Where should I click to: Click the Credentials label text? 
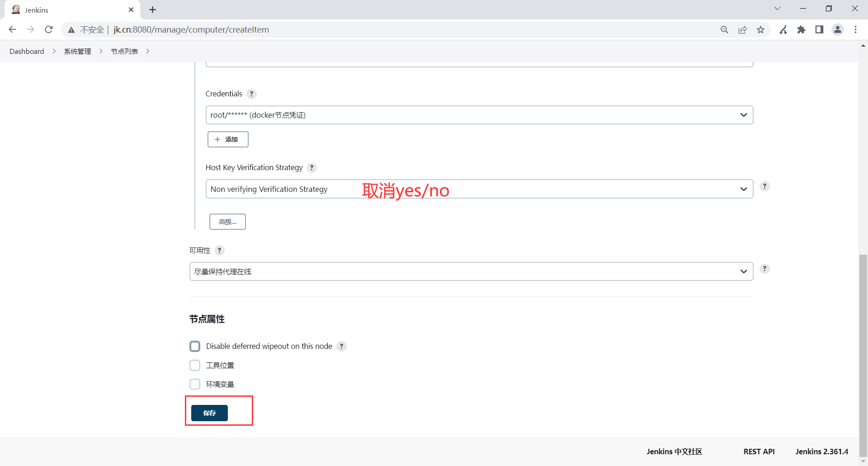(x=224, y=94)
